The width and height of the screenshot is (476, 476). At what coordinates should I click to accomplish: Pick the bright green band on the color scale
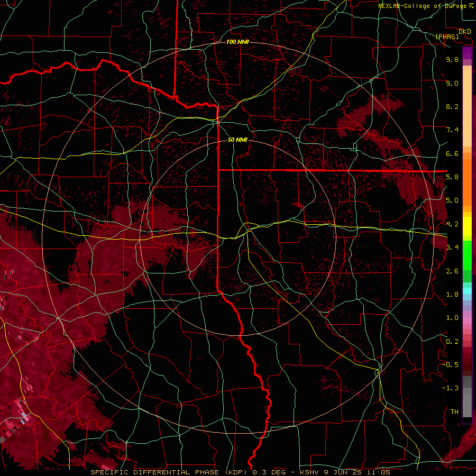pyautogui.click(x=467, y=255)
